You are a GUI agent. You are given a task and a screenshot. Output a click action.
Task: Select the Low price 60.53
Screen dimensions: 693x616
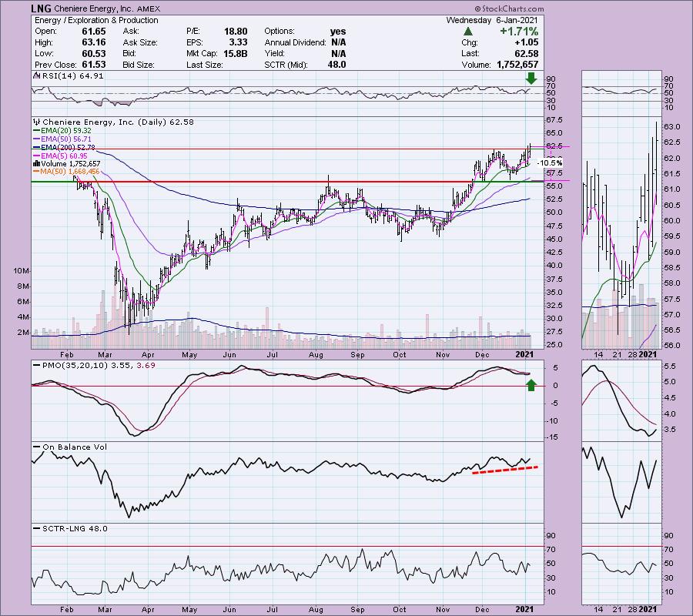tap(94, 53)
